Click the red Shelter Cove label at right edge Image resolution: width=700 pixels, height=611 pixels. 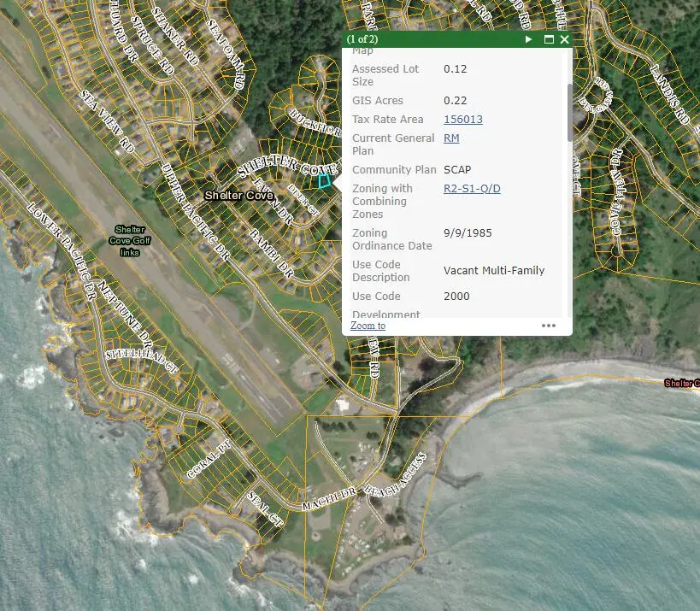click(x=681, y=384)
